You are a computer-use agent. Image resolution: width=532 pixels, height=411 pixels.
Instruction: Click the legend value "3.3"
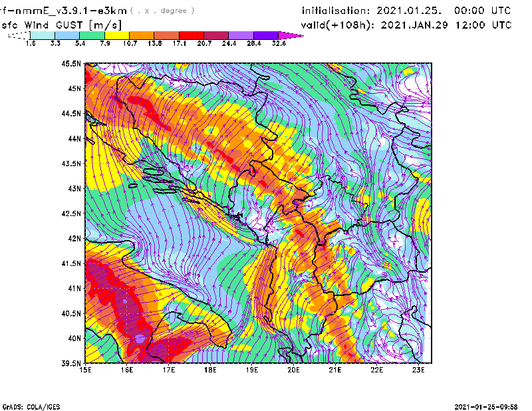pos(55,43)
